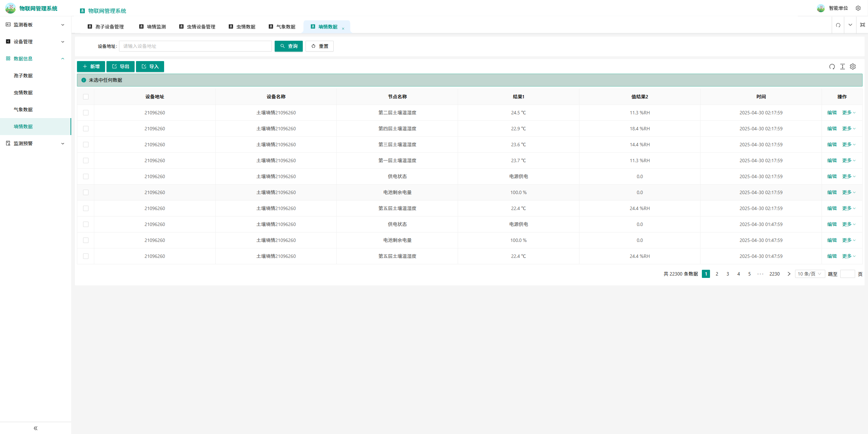
Task: Check the 第二层土壤温湿度 row checkbox
Action: click(86, 113)
